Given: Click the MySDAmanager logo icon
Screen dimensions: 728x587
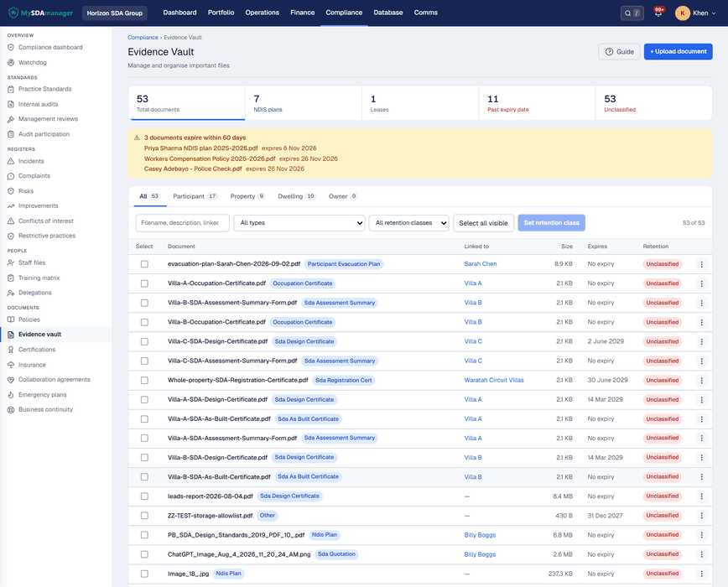Looking at the screenshot, I should 13,13.
